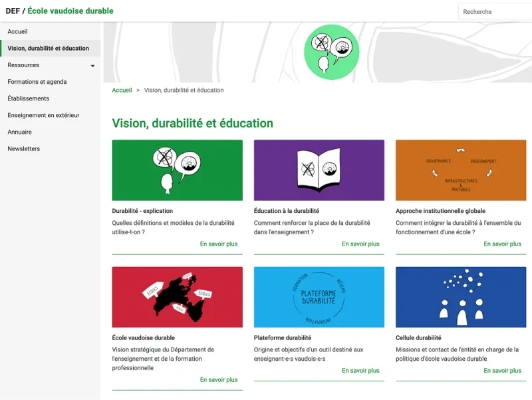Open Annuaire in the sidebar
This screenshot has height=400, width=532.
(x=51, y=132)
